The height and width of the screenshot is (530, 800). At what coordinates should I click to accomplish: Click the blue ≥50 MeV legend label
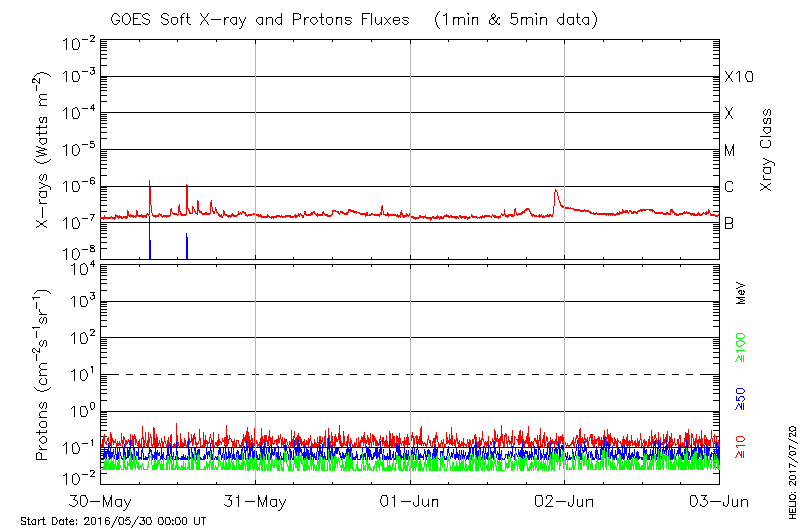click(x=741, y=396)
